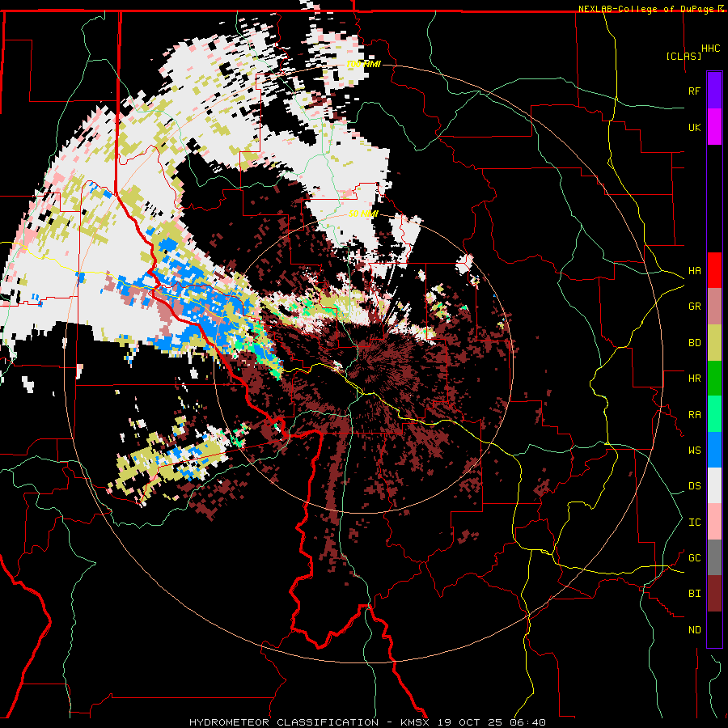Image resolution: width=728 pixels, height=728 pixels.
Task: Click the RA legend label
Action: pyautogui.click(x=694, y=415)
